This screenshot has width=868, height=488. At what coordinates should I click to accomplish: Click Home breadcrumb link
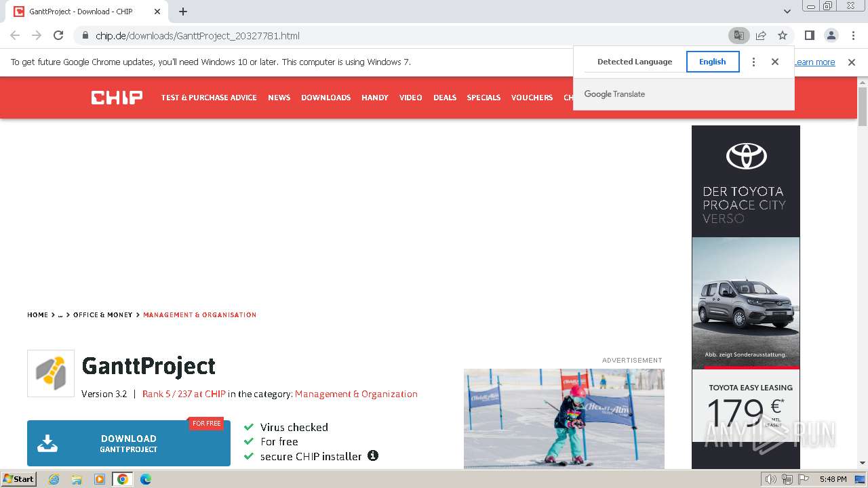[37, 315]
